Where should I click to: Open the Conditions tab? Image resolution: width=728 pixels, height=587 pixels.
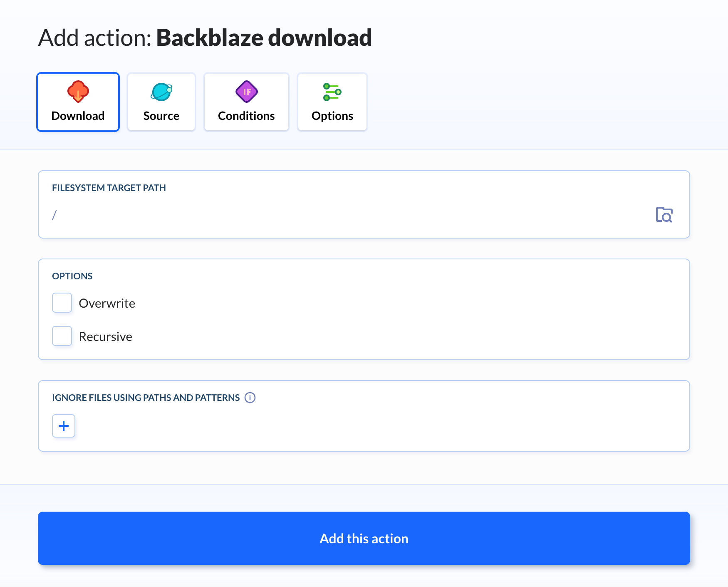[246, 102]
